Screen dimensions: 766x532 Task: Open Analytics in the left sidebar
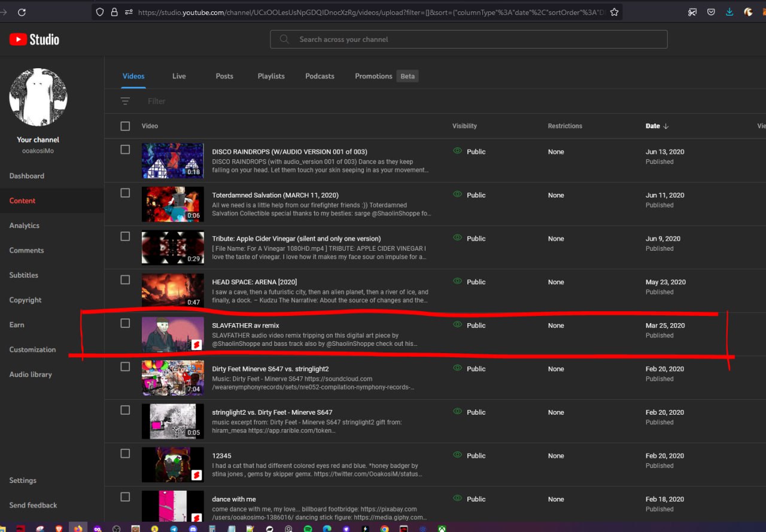tap(25, 226)
